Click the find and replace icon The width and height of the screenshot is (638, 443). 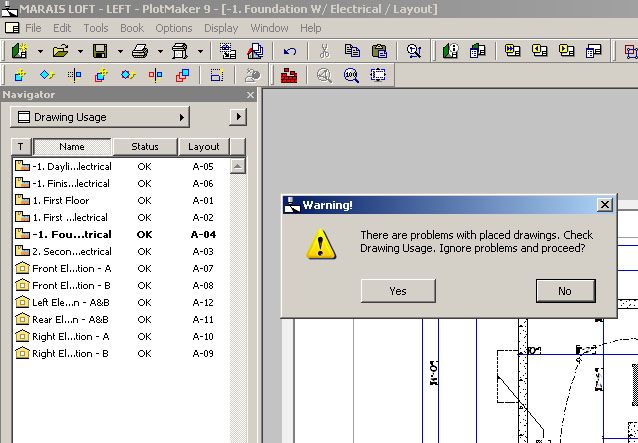point(414,51)
